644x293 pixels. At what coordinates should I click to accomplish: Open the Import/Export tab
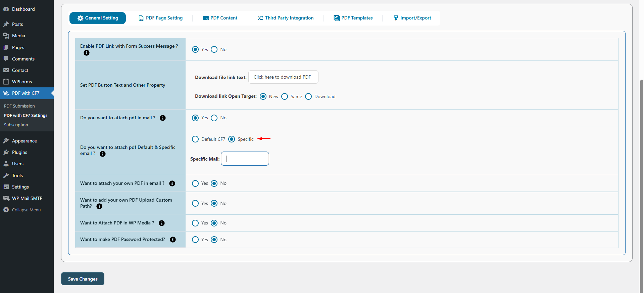(412, 18)
